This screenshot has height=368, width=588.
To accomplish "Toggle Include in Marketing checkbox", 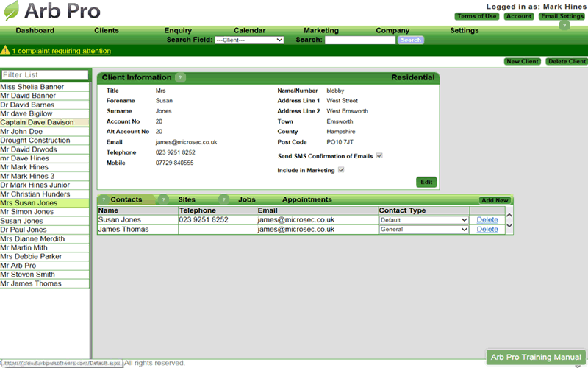I will pyautogui.click(x=341, y=170).
